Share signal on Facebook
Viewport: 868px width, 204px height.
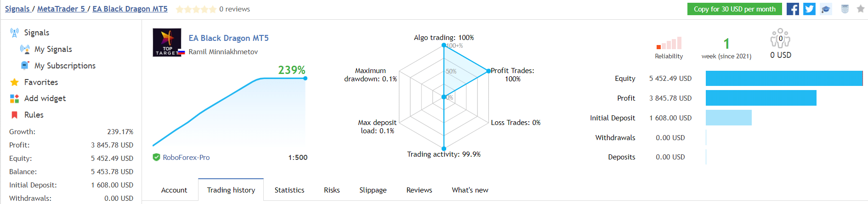(793, 9)
